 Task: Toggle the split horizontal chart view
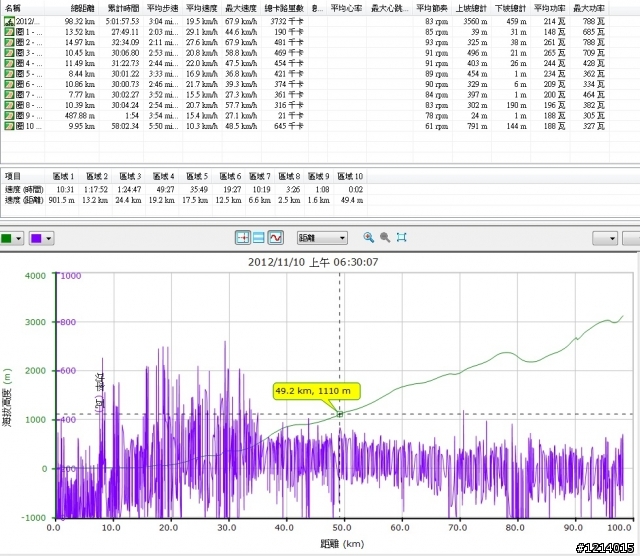tap(258, 238)
